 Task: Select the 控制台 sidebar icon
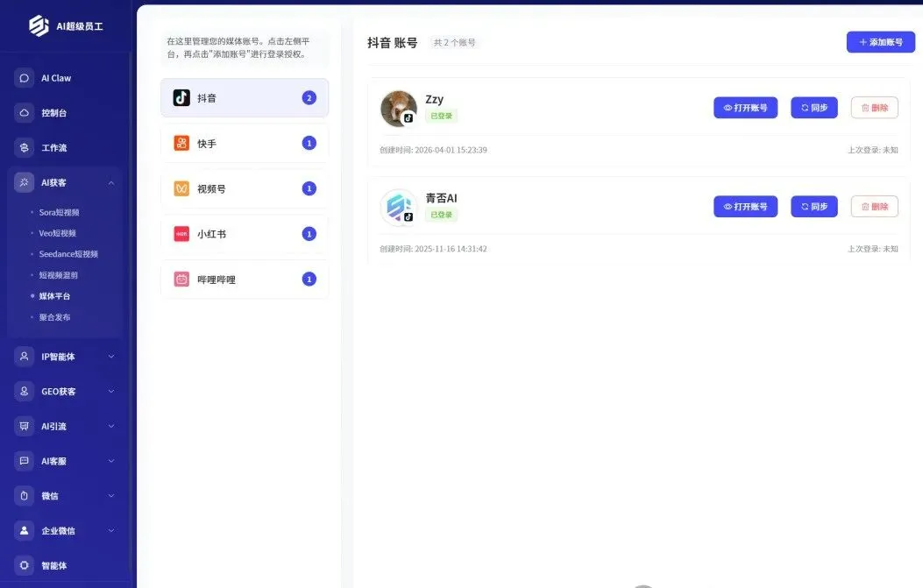pos(25,112)
